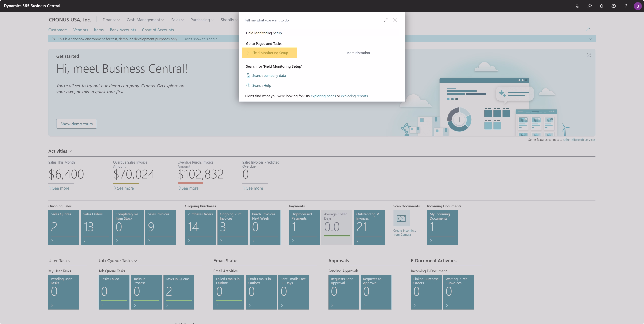
Task: Dismiss the sandbox environment notification
Action: pyautogui.click(x=53, y=39)
